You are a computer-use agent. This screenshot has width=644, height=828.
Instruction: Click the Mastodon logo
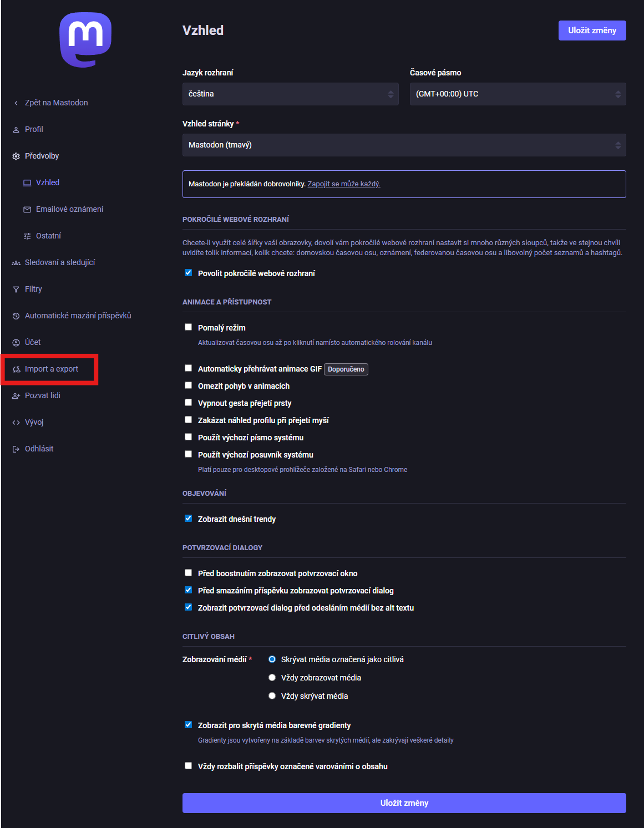tap(85, 39)
